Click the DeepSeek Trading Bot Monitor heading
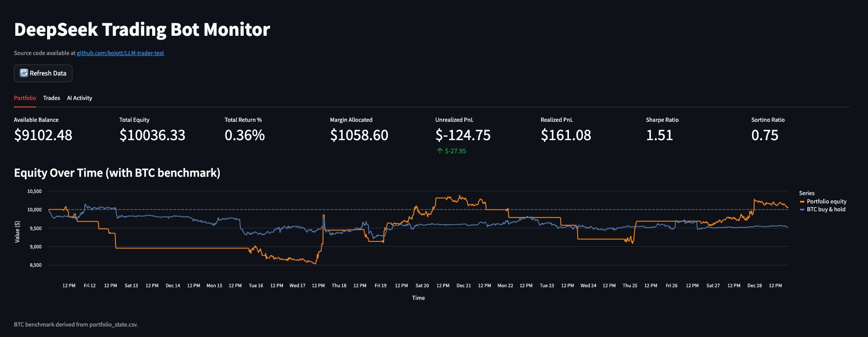 click(142, 29)
